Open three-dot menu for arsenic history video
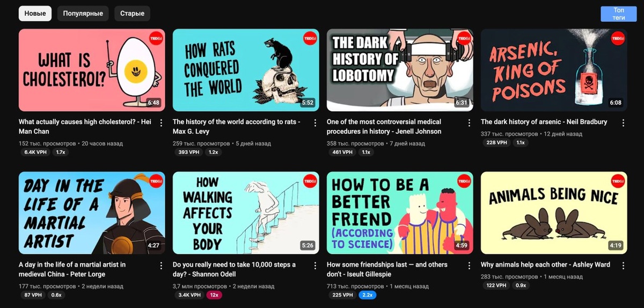Screen dimensions: 644x308 pos(623,123)
